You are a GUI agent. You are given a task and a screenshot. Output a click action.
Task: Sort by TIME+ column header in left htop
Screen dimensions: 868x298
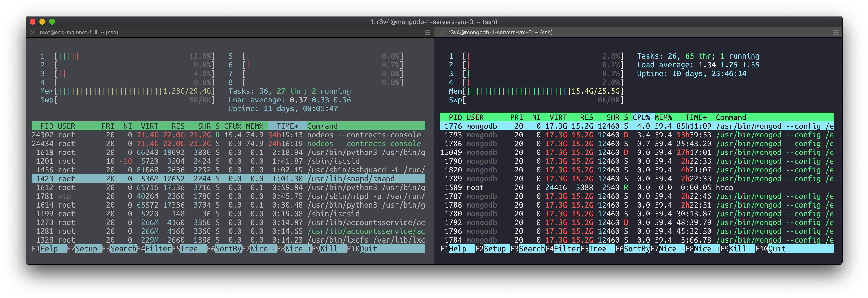[287, 126]
